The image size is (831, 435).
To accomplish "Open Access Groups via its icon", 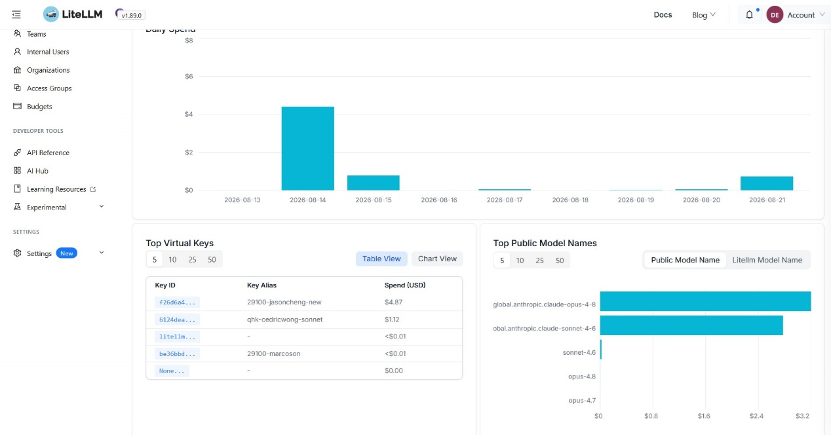I will (x=17, y=88).
